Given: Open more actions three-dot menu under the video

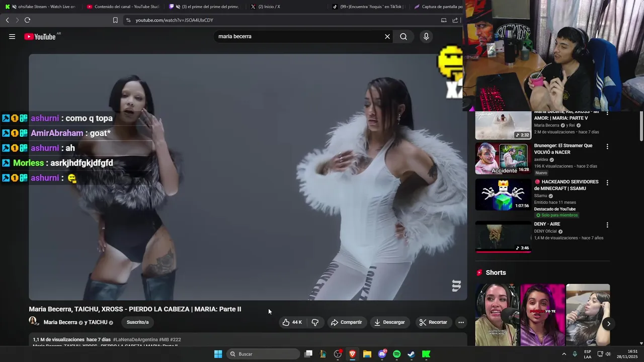Looking at the screenshot, I should click(461, 322).
